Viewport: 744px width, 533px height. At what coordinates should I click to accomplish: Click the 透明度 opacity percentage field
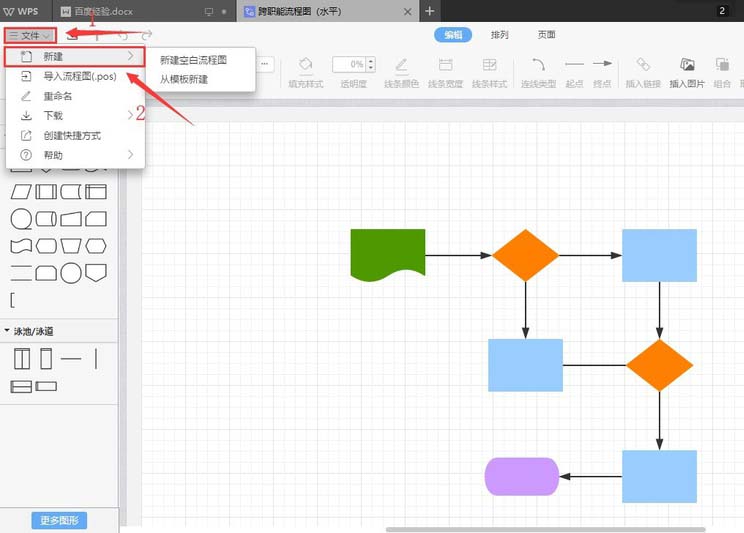349,64
